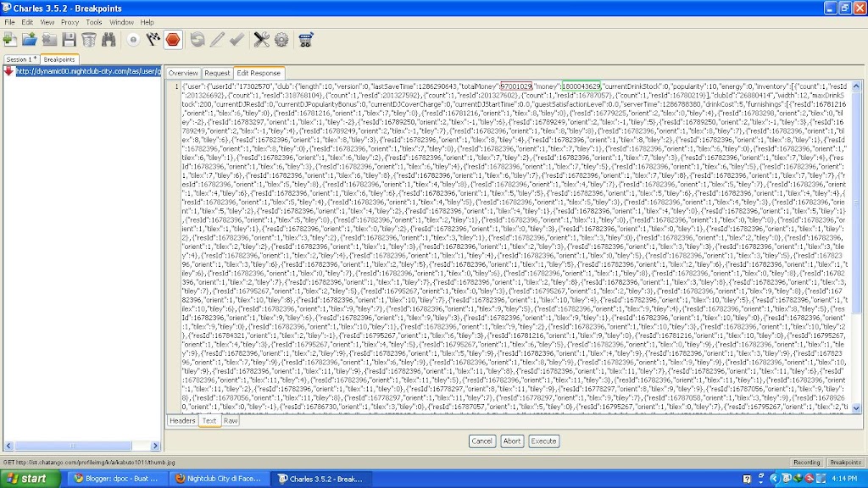Switch to the Headers view tab
This screenshot has width=868, height=488.
[182, 420]
